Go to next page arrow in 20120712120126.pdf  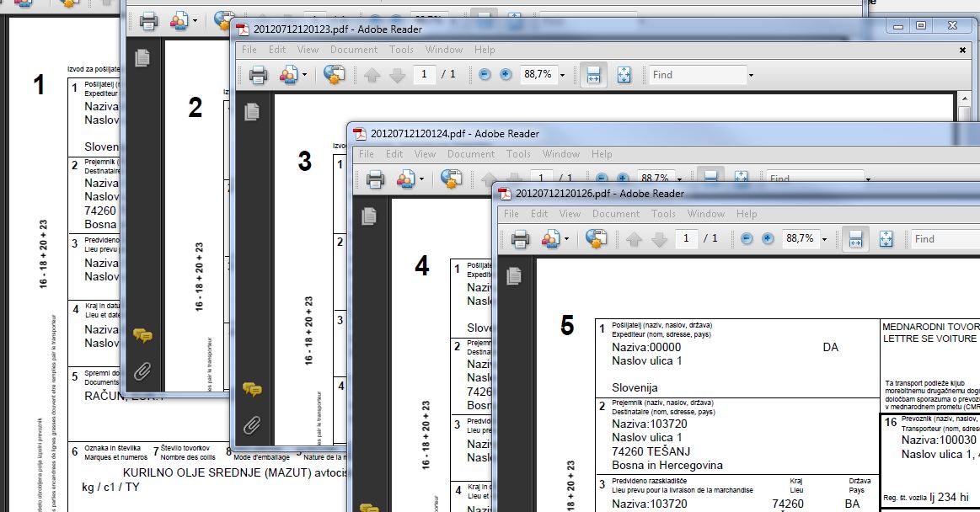coord(660,239)
